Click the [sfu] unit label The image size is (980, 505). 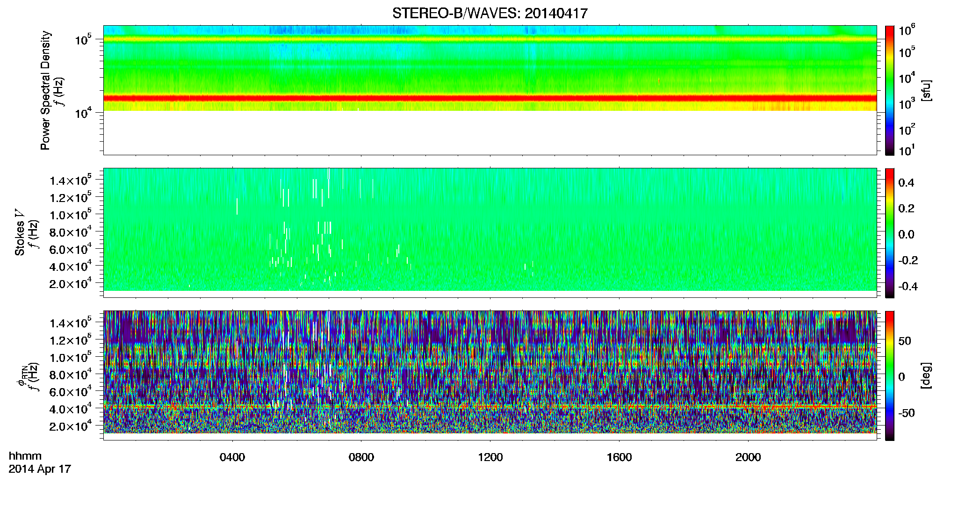[x=927, y=91]
